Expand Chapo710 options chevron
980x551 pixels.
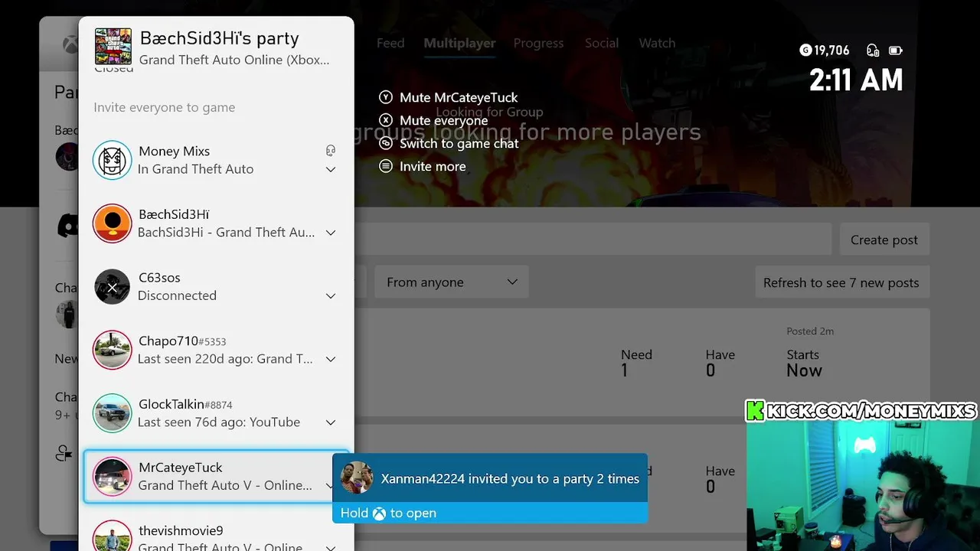[331, 359]
